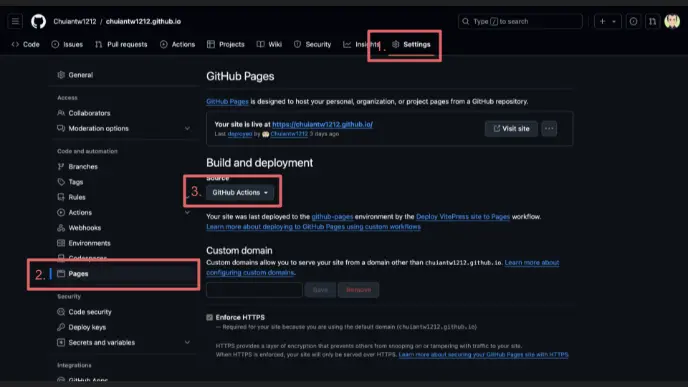
Task: Expand the Moderation options section
Action: (187, 129)
